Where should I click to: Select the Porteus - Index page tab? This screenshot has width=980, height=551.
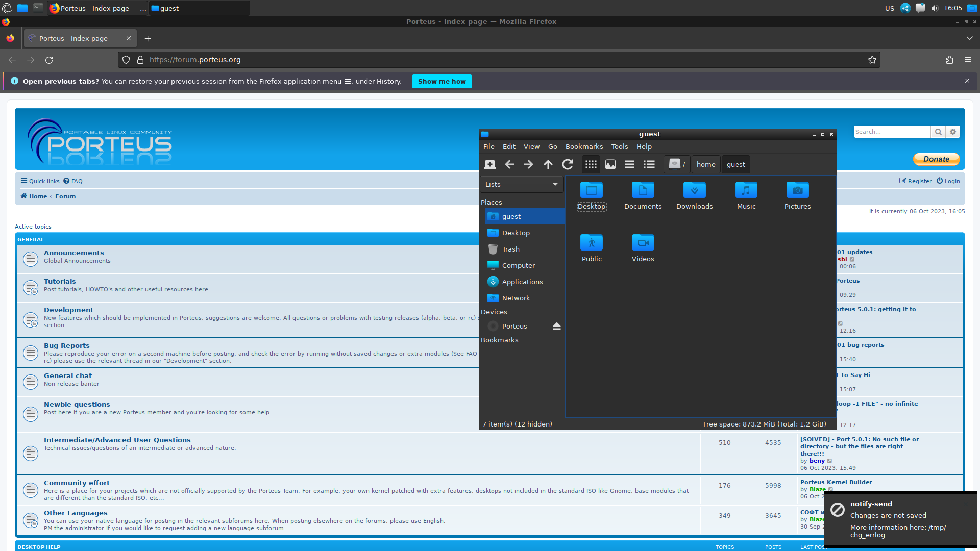point(81,38)
